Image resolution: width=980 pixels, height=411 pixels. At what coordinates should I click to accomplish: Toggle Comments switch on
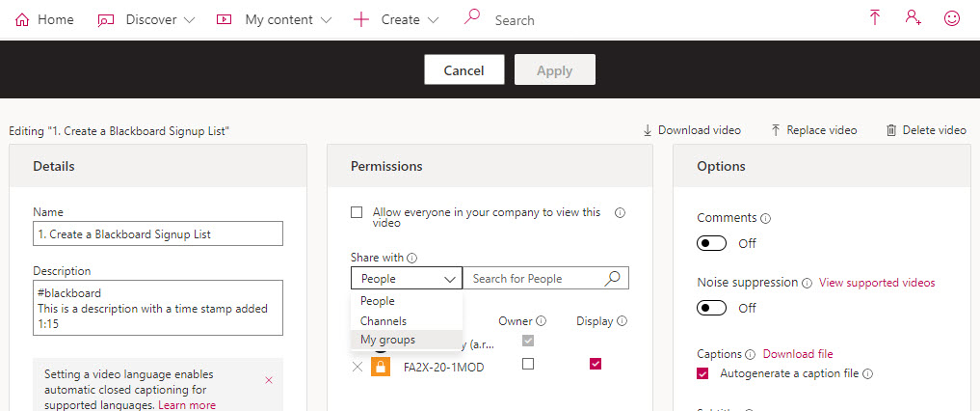click(711, 243)
